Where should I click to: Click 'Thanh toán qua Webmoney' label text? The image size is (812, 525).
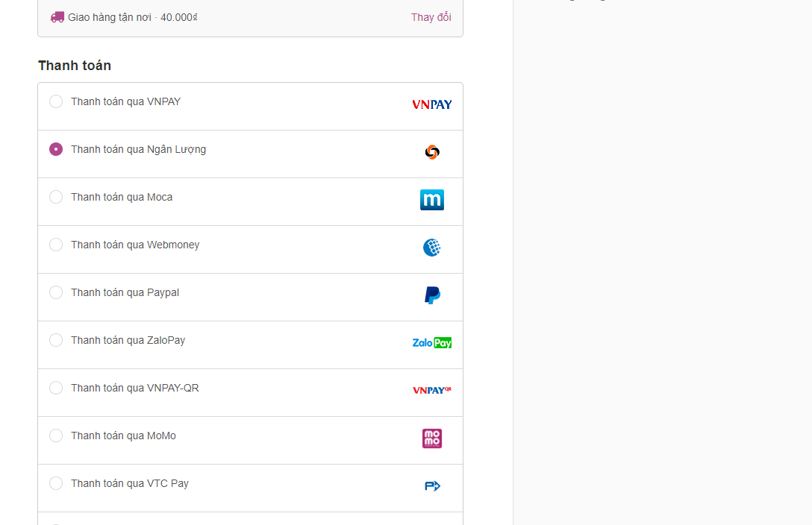coord(135,245)
